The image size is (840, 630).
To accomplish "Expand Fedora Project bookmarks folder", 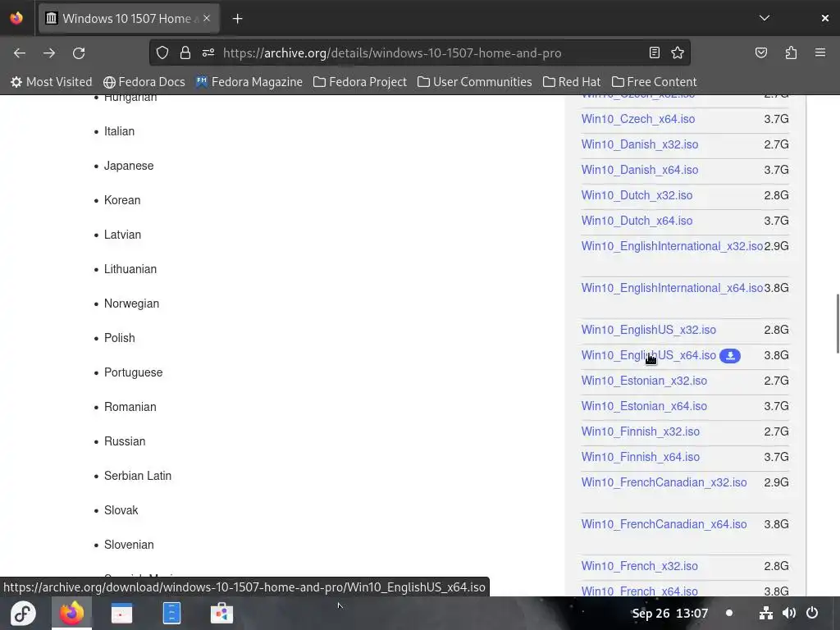I will [x=360, y=82].
